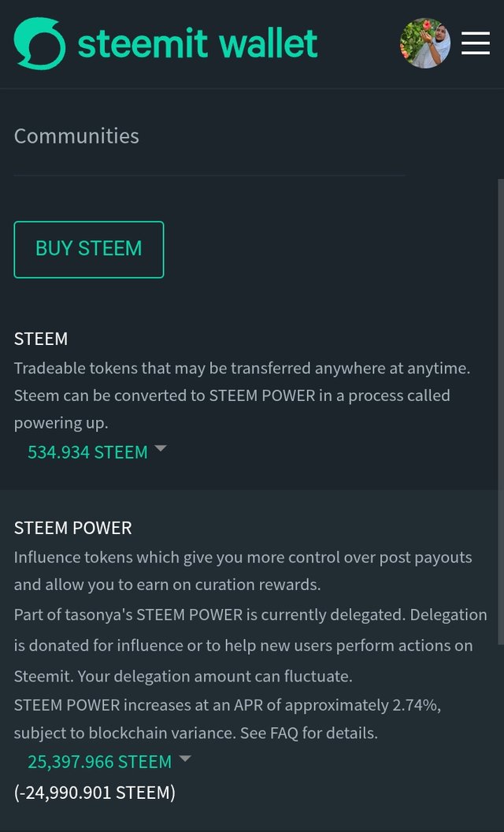Open the user profile avatar

click(425, 43)
